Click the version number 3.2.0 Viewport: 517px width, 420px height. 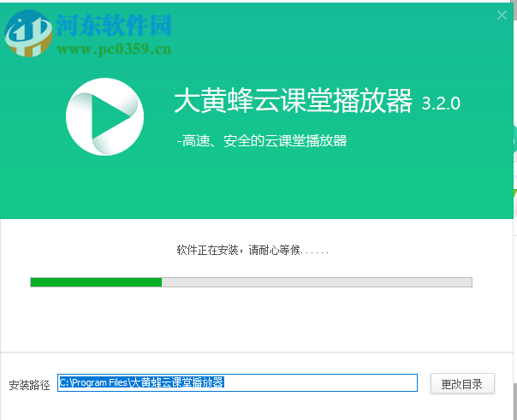[x=441, y=104]
